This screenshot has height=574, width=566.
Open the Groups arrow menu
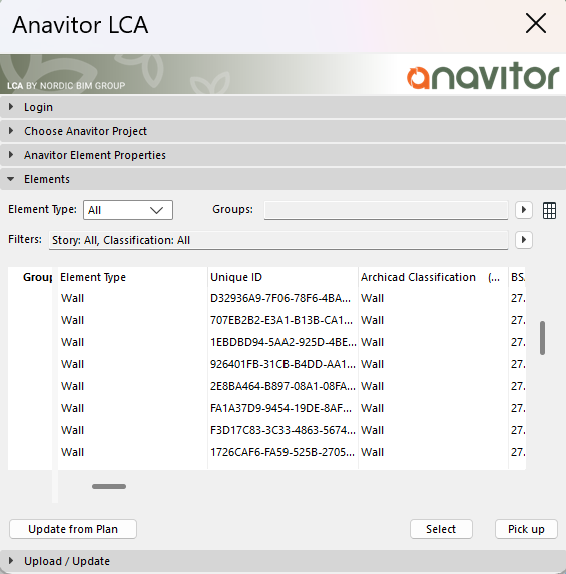(x=524, y=210)
